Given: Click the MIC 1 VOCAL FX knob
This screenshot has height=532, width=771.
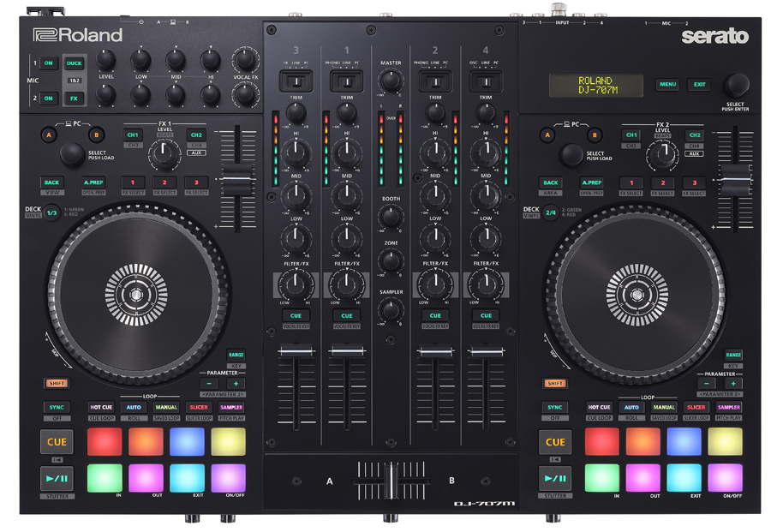Looking at the screenshot, I should point(245,59).
